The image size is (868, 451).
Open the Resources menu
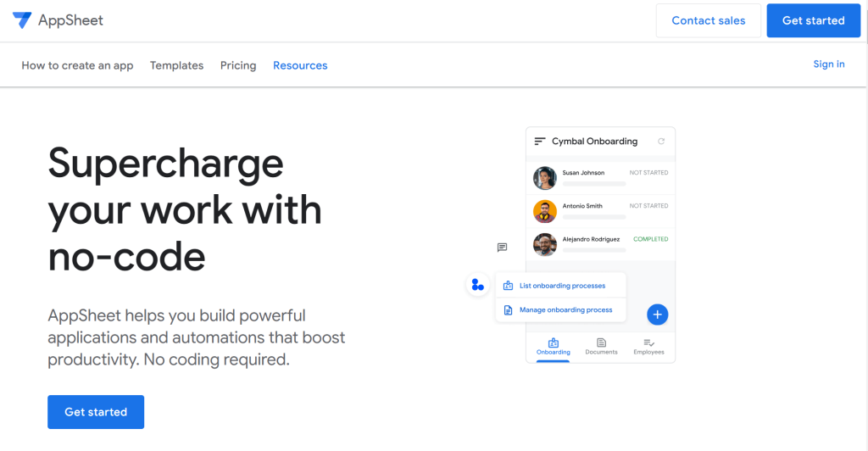300,65
